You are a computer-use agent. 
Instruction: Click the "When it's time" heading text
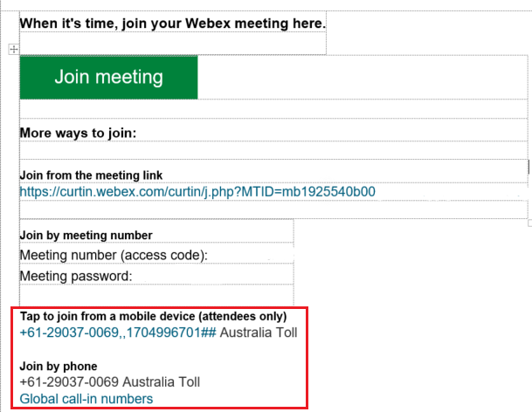tap(172, 23)
